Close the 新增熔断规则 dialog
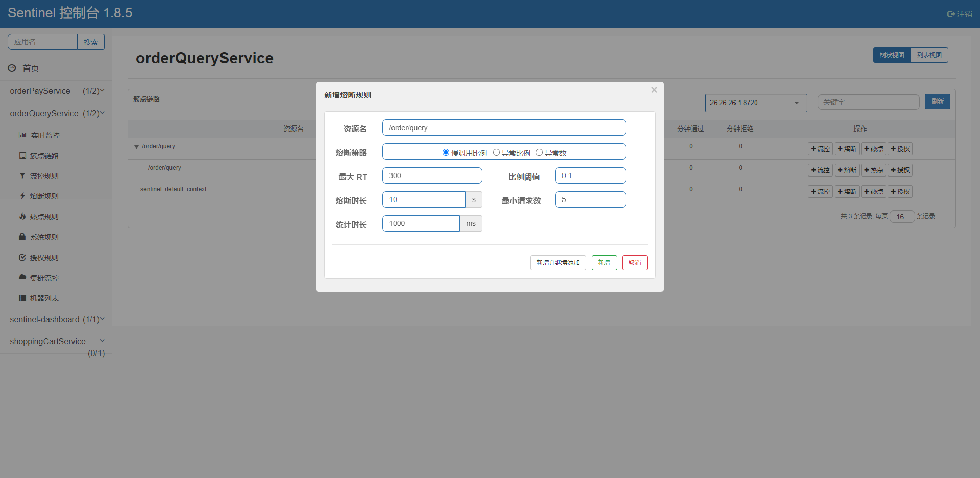 tap(654, 90)
